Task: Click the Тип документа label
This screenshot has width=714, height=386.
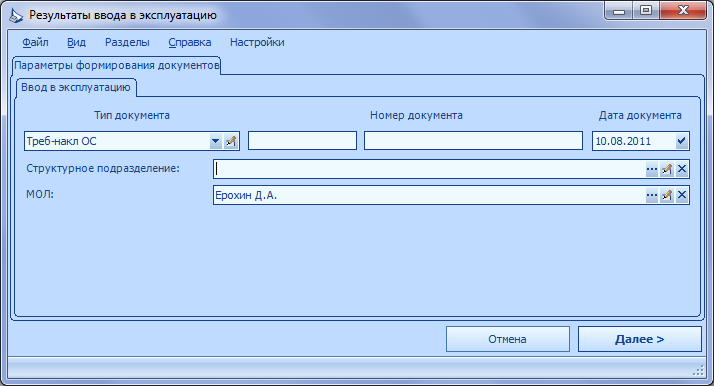Action: (132, 116)
